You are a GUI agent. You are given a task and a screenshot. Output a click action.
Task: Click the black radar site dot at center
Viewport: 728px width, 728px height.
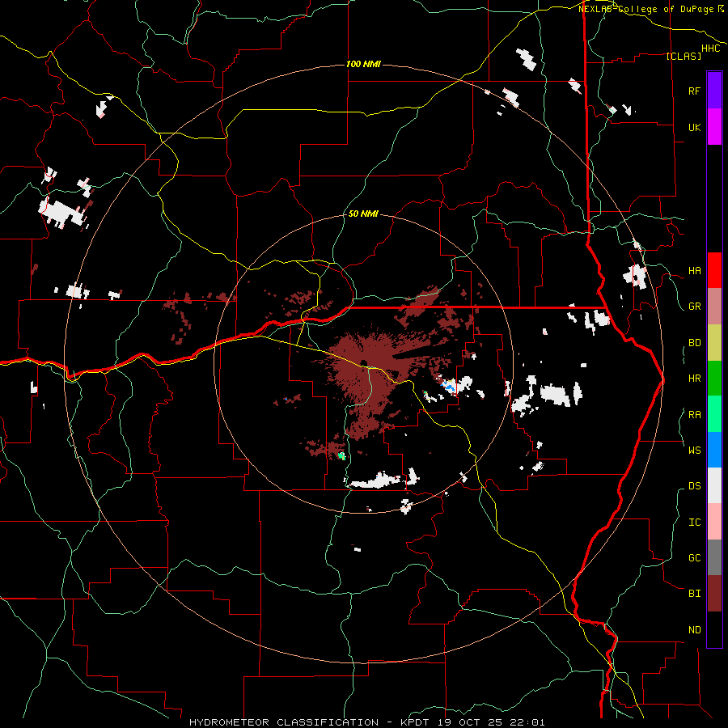pyautogui.click(x=362, y=362)
